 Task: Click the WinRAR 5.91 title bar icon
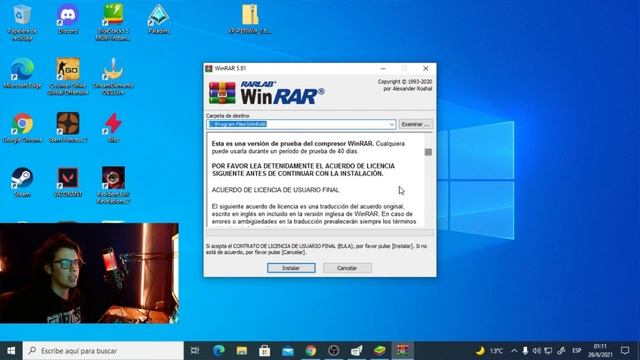point(209,68)
